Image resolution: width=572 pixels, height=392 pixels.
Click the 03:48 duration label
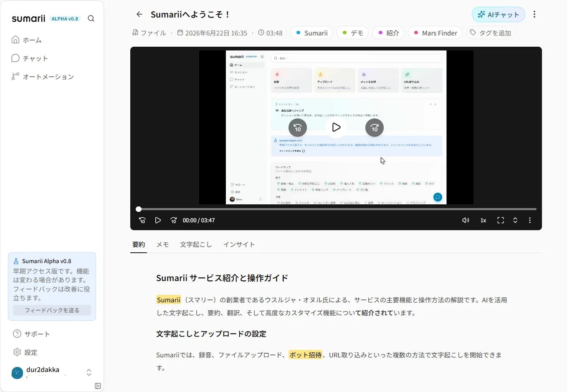[x=270, y=33]
